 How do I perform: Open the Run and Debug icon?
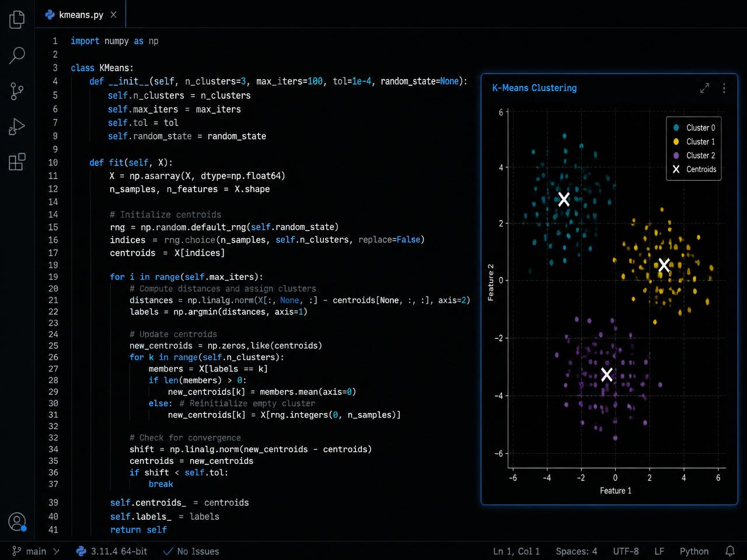18,127
